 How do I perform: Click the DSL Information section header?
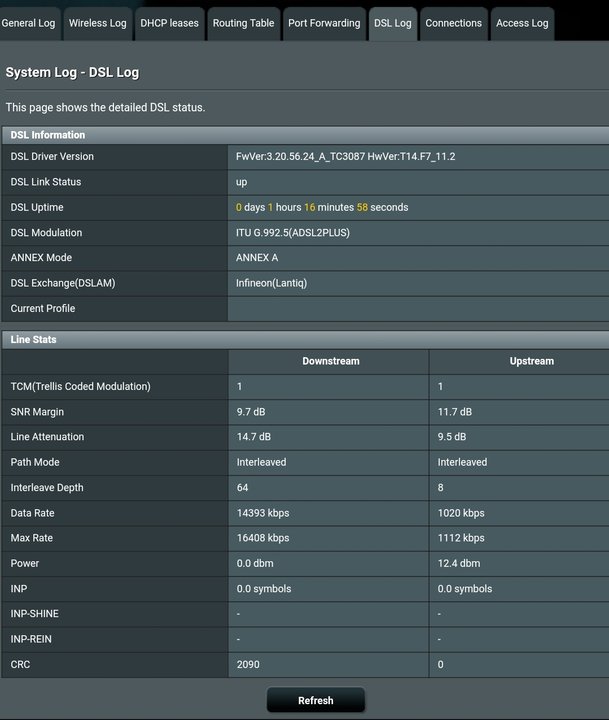[x=48, y=135]
